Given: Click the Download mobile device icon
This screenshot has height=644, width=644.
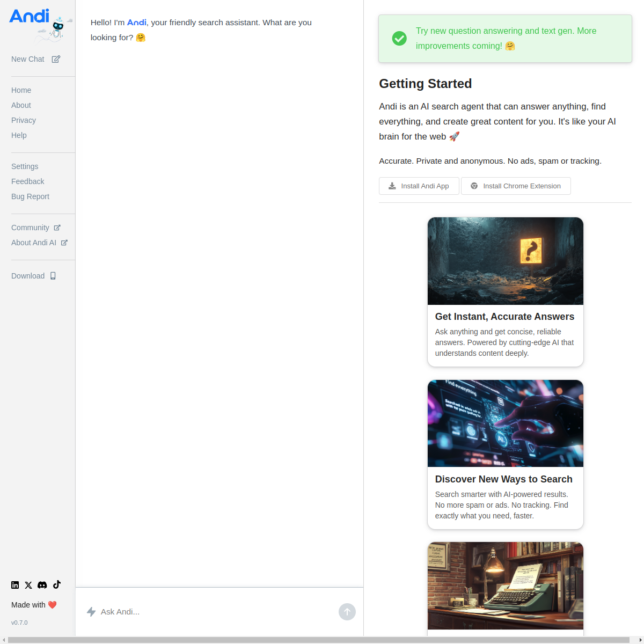Looking at the screenshot, I should [x=53, y=276].
